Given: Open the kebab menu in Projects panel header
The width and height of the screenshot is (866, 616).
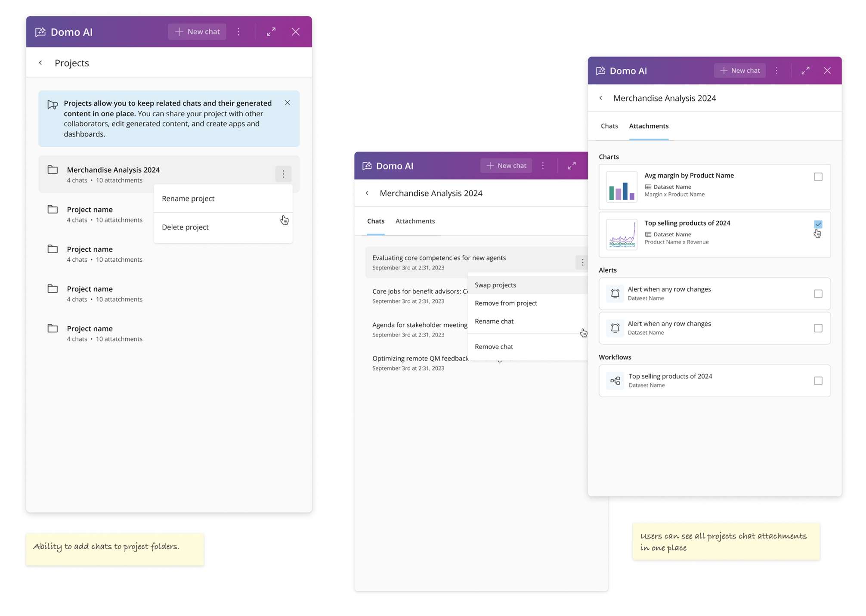Looking at the screenshot, I should click(238, 32).
